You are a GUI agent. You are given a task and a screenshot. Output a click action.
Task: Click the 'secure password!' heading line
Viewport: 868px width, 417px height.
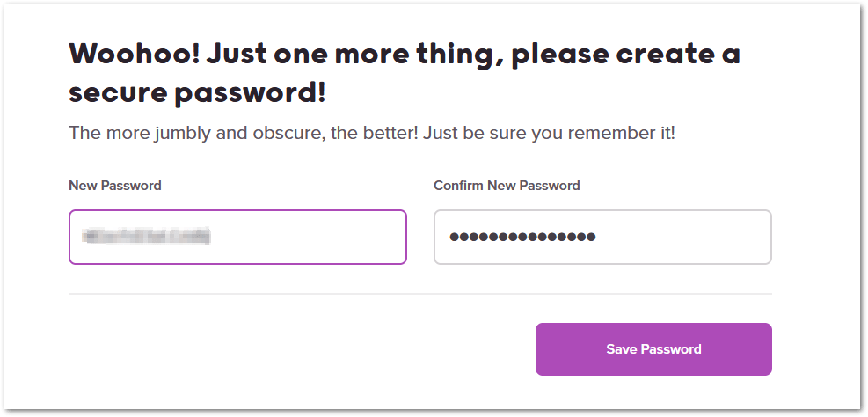click(x=197, y=91)
